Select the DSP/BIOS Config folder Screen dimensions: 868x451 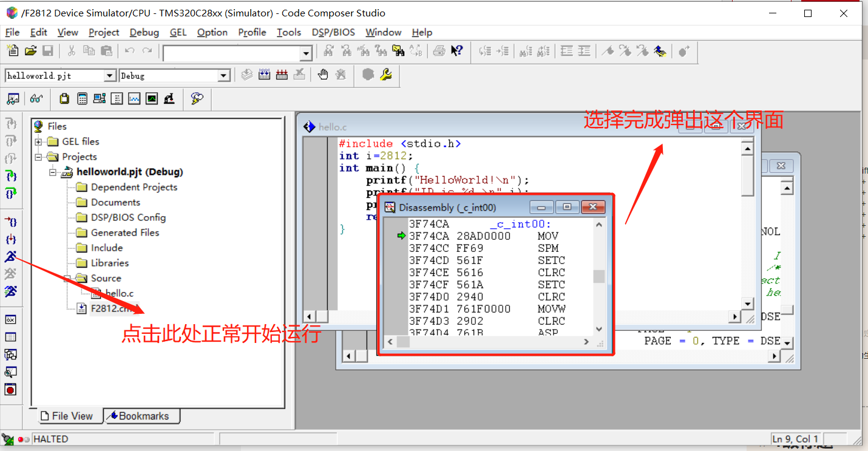128,217
